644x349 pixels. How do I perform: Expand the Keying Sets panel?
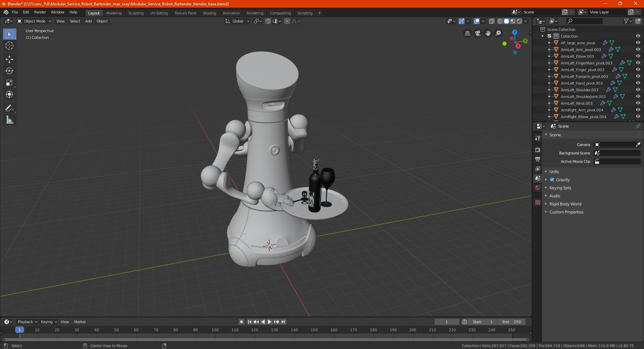pyautogui.click(x=560, y=188)
